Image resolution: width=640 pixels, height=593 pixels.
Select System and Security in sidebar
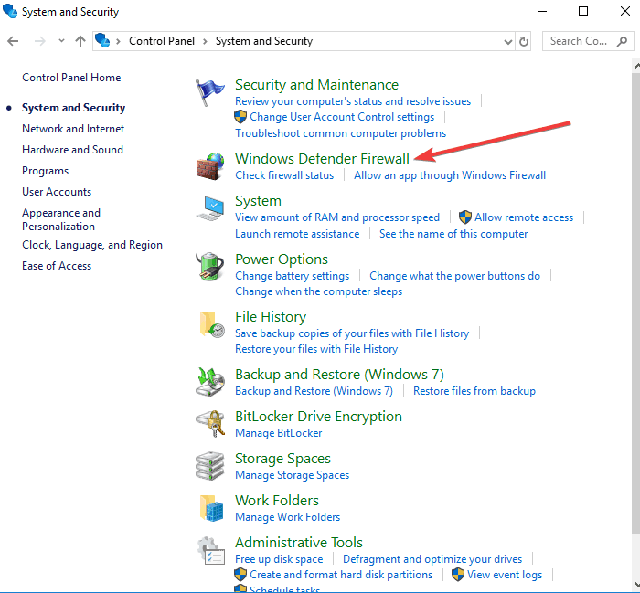[73, 107]
